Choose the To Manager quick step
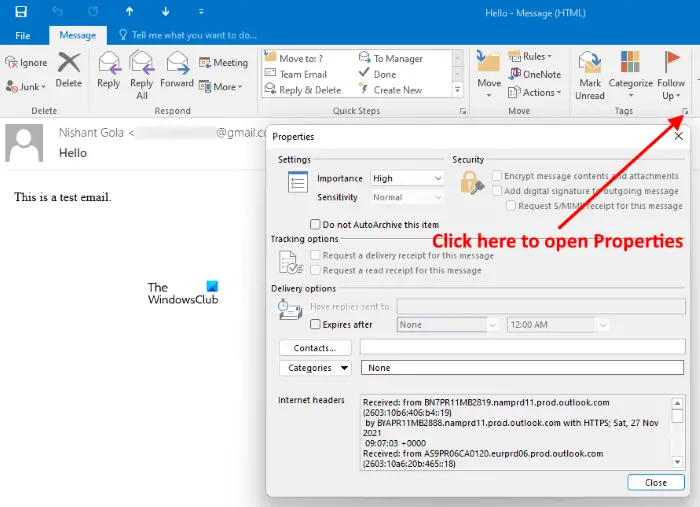Viewport: 700px width, 507px height. point(391,58)
